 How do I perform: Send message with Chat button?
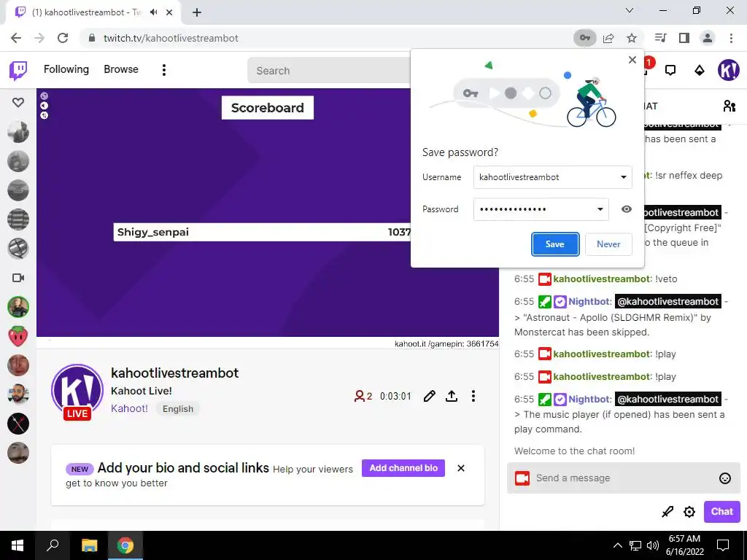(x=721, y=511)
